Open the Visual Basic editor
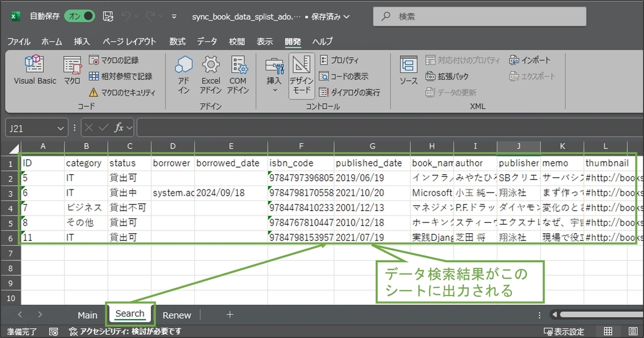 (35, 70)
